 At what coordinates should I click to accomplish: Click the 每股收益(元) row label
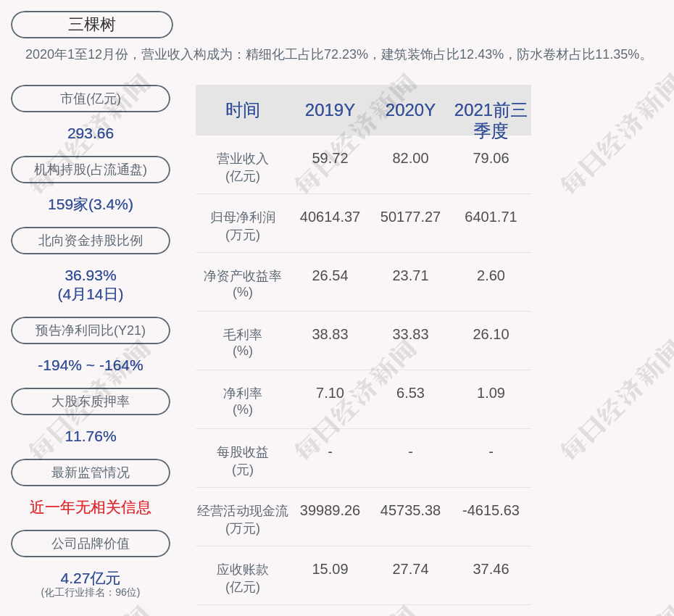point(243,461)
